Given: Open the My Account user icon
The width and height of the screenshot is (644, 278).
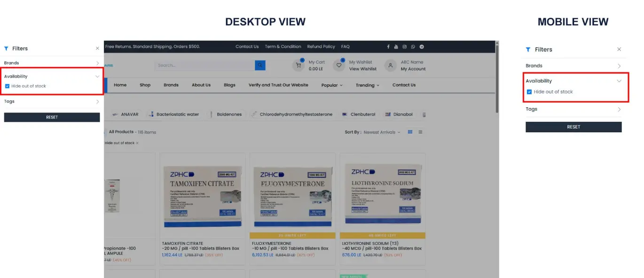Looking at the screenshot, I should point(391,66).
